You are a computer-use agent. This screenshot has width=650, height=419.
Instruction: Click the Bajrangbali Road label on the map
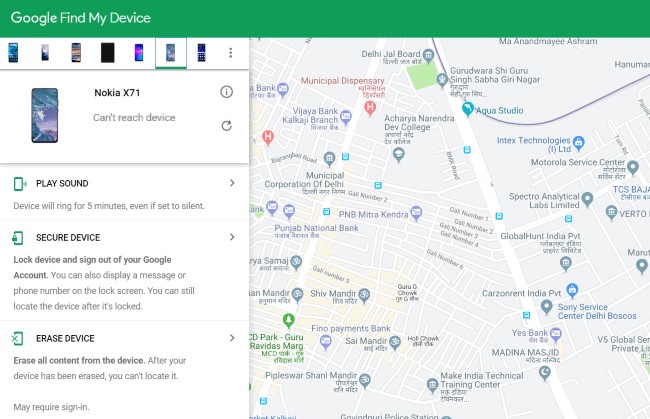click(x=293, y=157)
